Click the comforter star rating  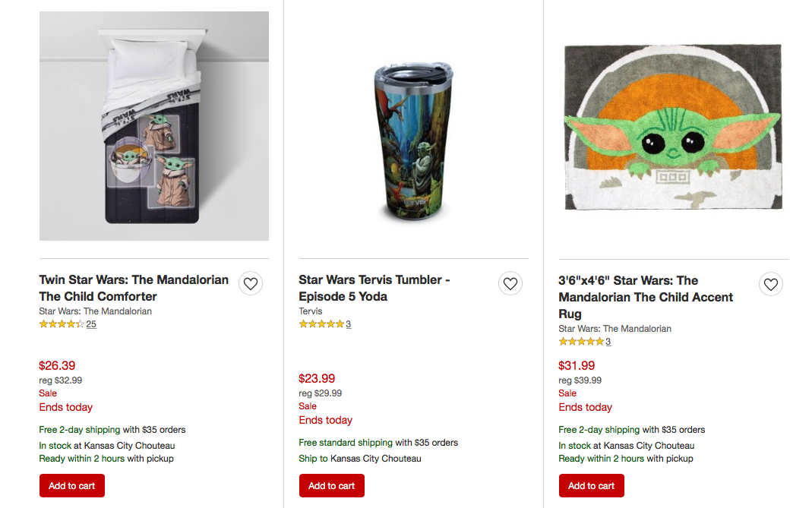pyautogui.click(x=62, y=324)
